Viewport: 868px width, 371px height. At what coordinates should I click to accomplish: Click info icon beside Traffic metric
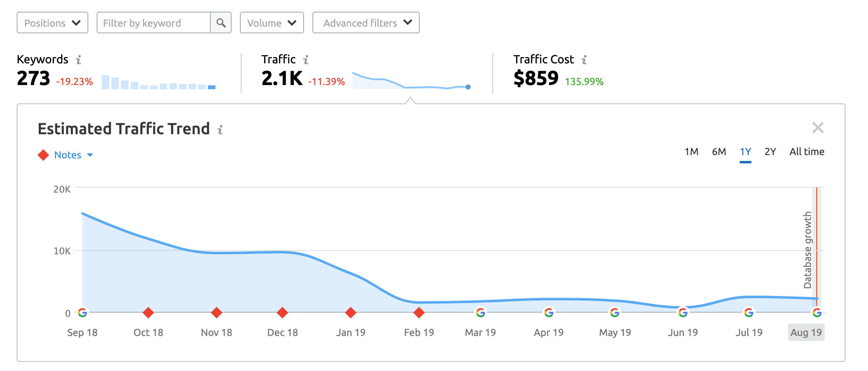(306, 60)
